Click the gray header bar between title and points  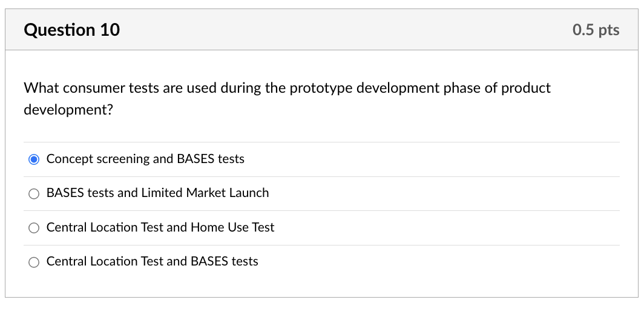click(345, 30)
